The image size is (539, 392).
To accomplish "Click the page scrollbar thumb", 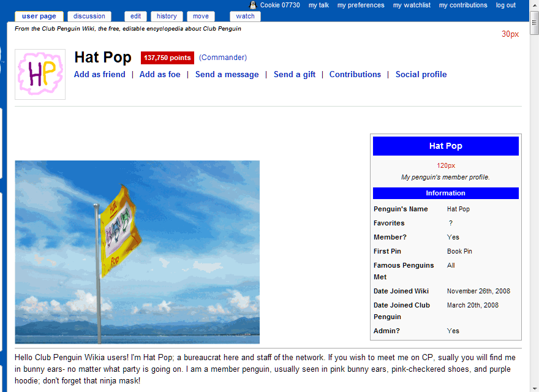I will click(534, 23).
